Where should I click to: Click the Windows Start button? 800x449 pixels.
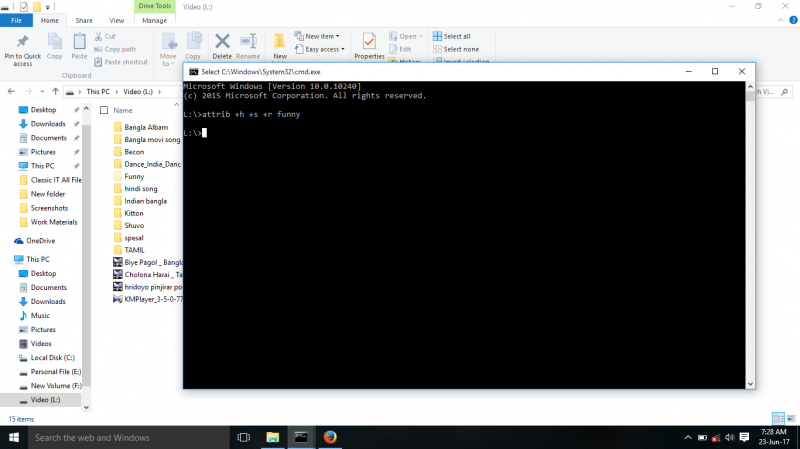click(14, 437)
